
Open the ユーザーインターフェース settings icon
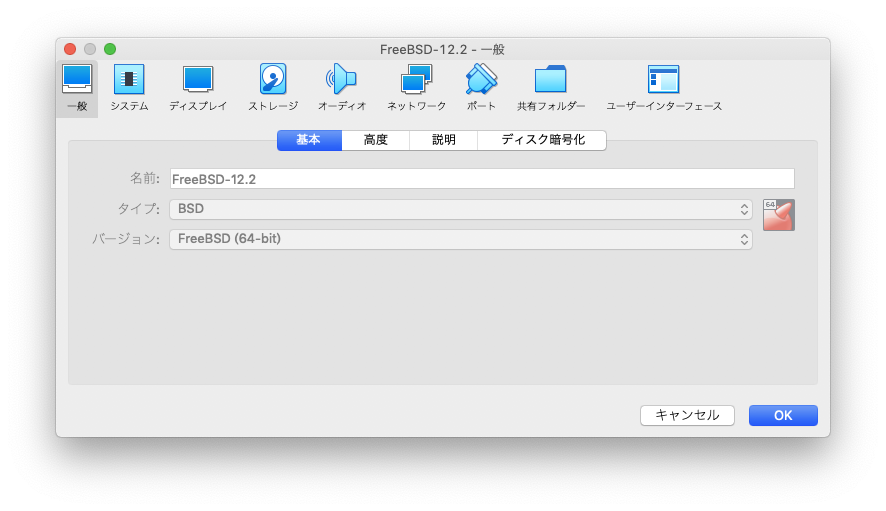coord(663,87)
